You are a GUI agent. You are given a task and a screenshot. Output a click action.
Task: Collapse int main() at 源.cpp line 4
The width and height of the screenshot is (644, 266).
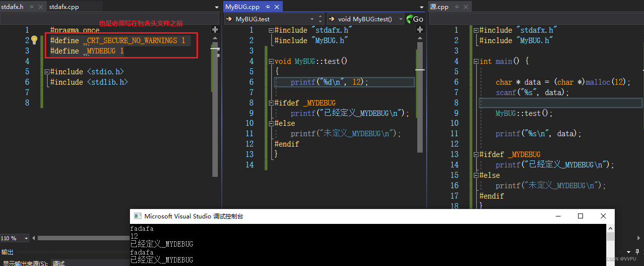click(x=476, y=61)
